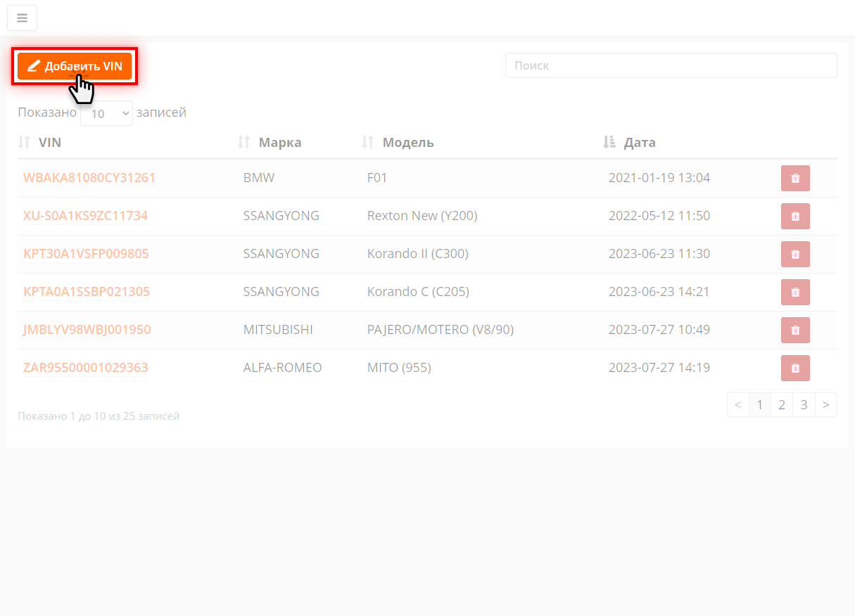Delete the Rexton New (Y200) entry
Image resolution: width=855 pixels, height=616 pixels.
[x=795, y=217]
